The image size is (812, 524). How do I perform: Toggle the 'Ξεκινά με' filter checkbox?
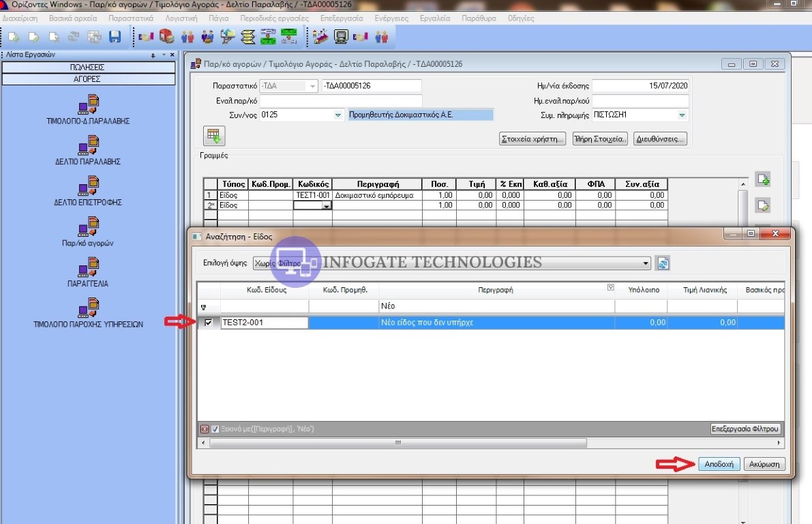tap(215, 429)
